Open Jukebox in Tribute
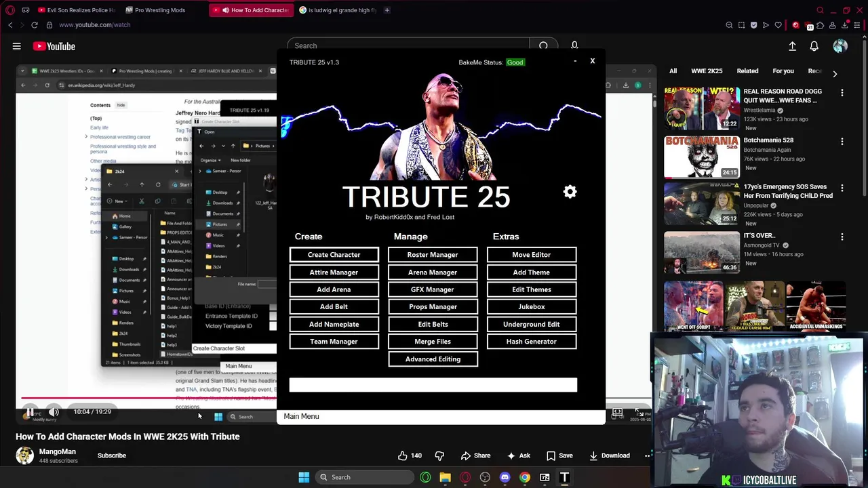868x488 pixels. click(x=532, y=307)
